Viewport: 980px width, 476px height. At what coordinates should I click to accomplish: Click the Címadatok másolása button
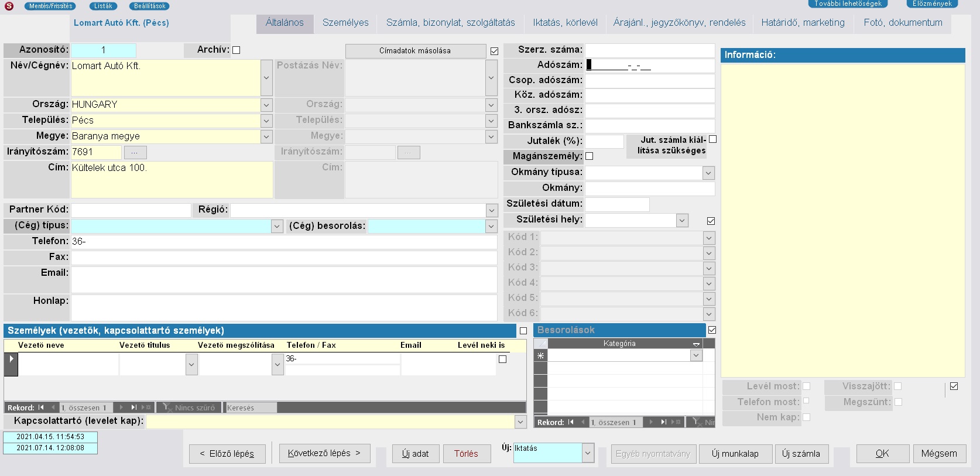click(415, 51)
